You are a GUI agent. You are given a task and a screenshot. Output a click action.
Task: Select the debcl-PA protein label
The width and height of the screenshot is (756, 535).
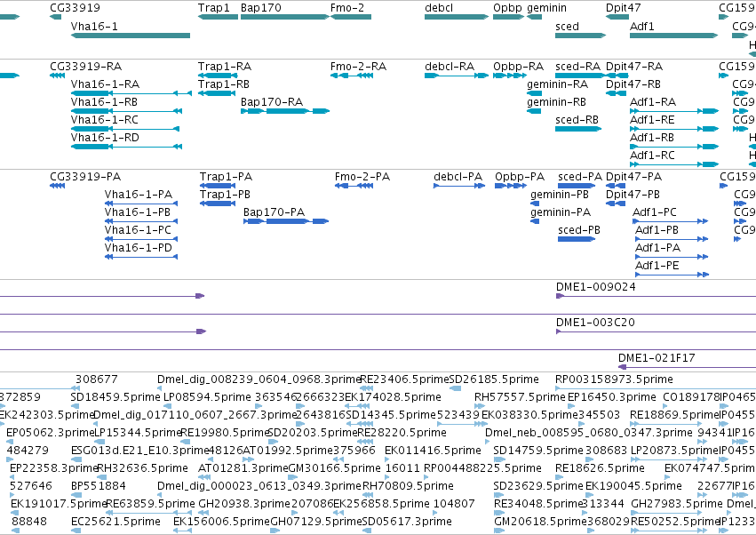click(458, 177)
